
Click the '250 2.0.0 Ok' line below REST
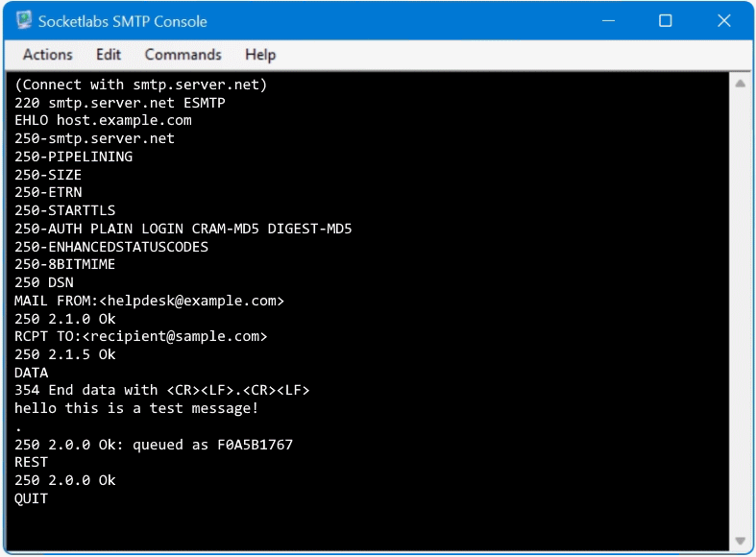[x=65, y=480]
